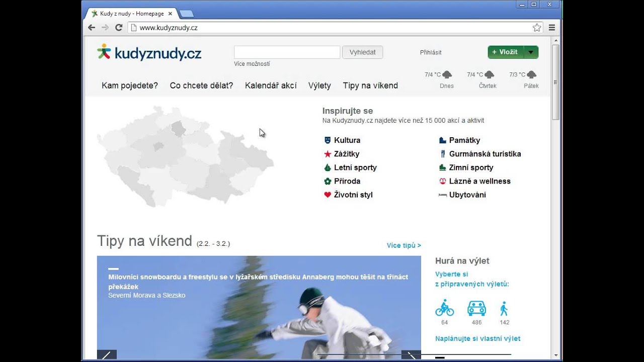Open Výlety menu item
This screenshot has width=644, height=362.
point(319,85)
